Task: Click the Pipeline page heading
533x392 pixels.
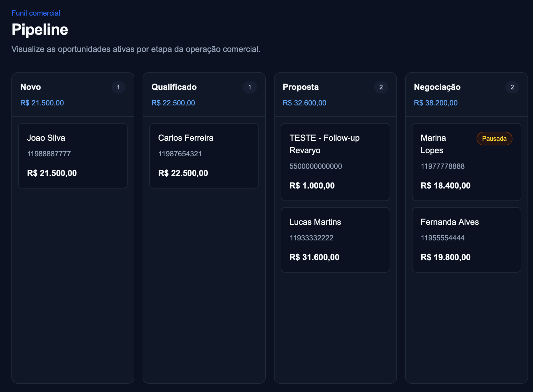Action: pyautogui.click(x=40, y=30)
